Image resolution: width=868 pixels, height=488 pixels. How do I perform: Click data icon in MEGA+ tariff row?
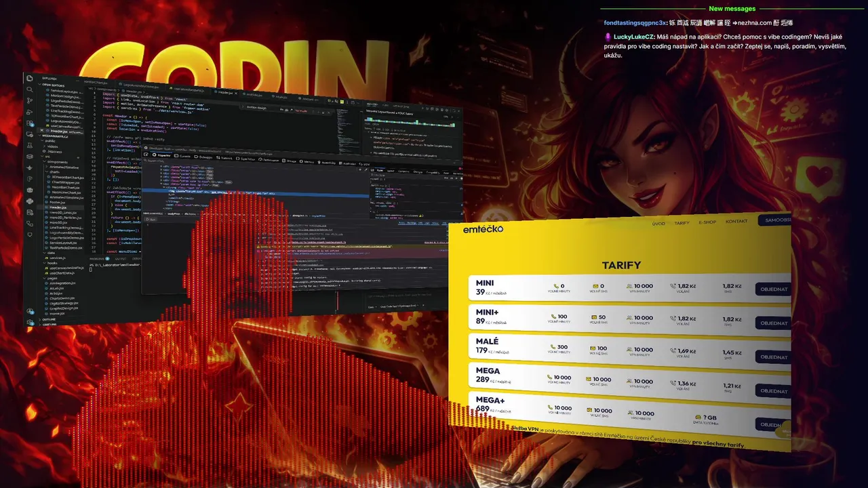point(698,418)
